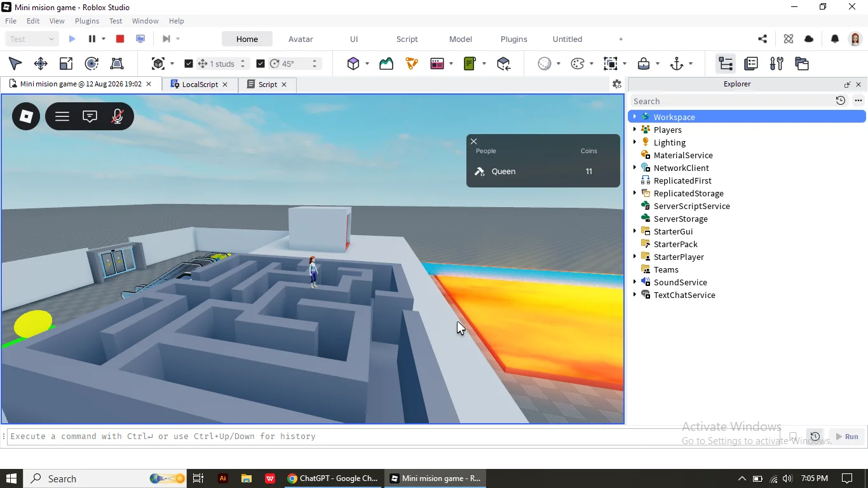Screen dimensions: 868x488
Task: Close the leaderboard People panel
Action: pos(473,142)
